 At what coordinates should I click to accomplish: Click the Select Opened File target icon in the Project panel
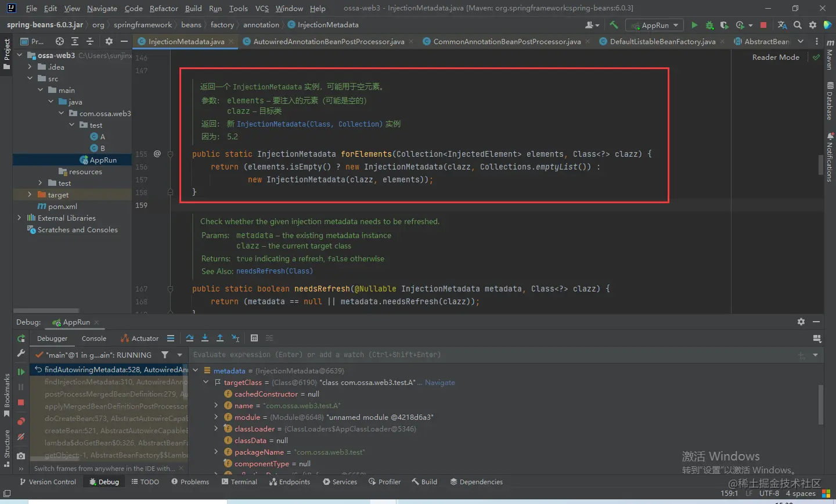tap(59, 41)
